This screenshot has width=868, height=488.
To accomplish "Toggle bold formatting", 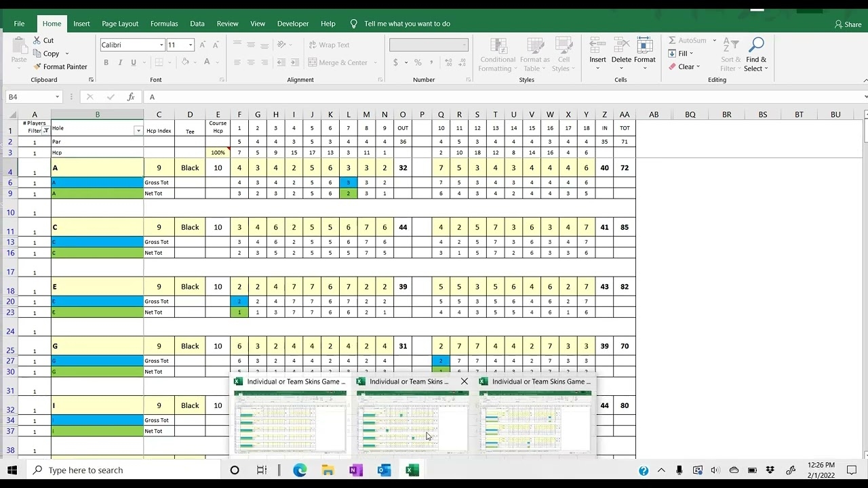I will (106, 62).
